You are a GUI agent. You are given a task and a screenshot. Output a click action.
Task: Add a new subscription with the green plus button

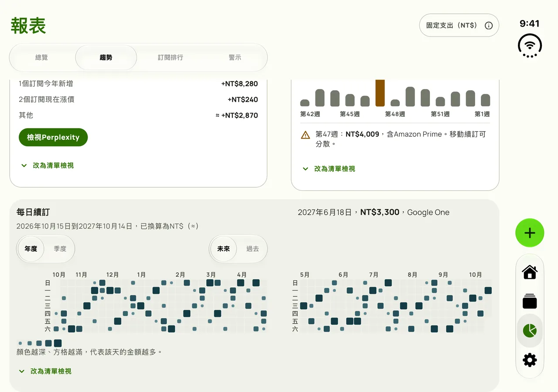[530, 233]
